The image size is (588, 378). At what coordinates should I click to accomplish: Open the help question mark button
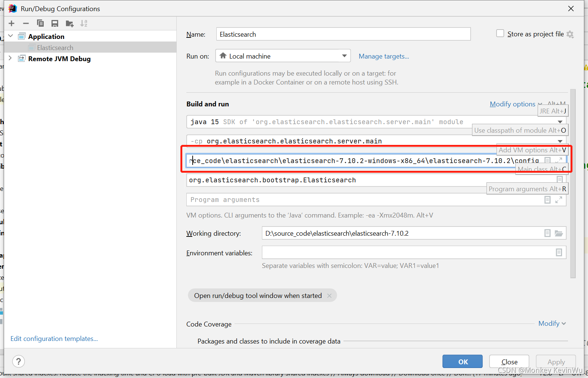pos(19,361)
